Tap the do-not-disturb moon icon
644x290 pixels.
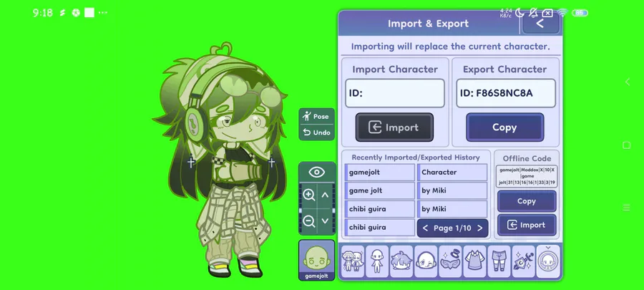point(519,13)
